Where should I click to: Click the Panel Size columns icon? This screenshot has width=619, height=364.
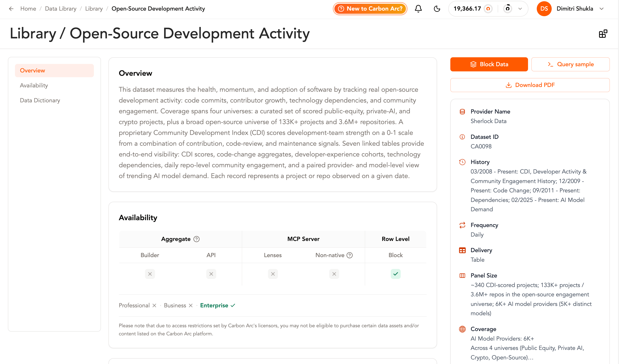pyautogui.click(x=462, y=276)
